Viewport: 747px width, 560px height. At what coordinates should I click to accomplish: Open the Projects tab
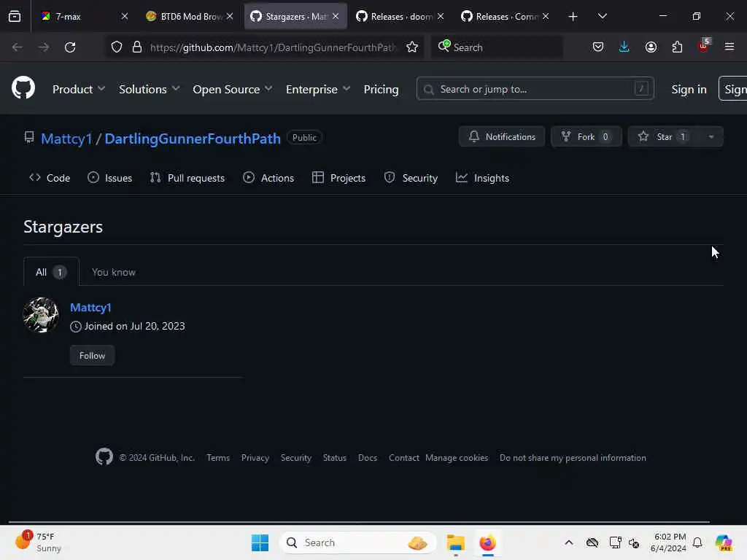pos(338,178)
